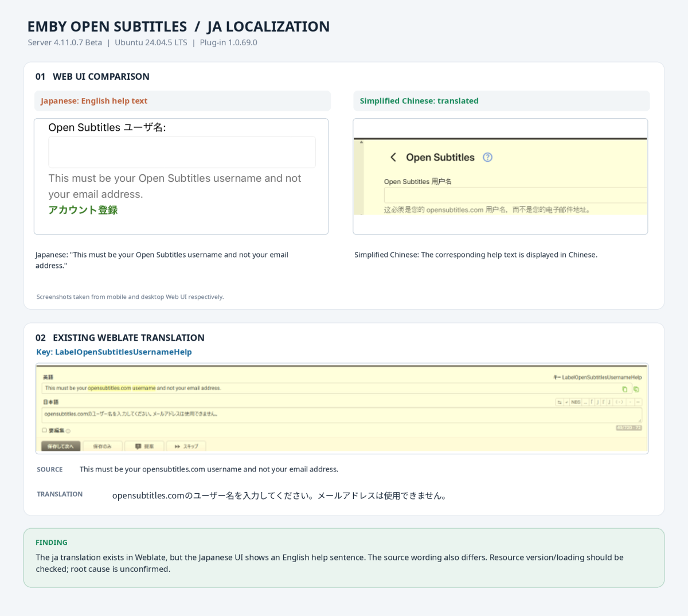Click the 保存のみ save only button

click(x=103, y=446)
